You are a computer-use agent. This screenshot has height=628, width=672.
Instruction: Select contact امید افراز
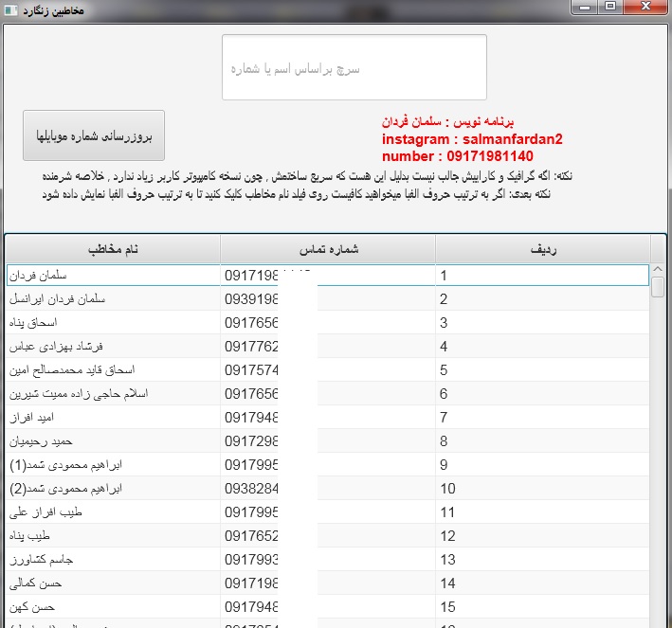click(x=31, y=417)
